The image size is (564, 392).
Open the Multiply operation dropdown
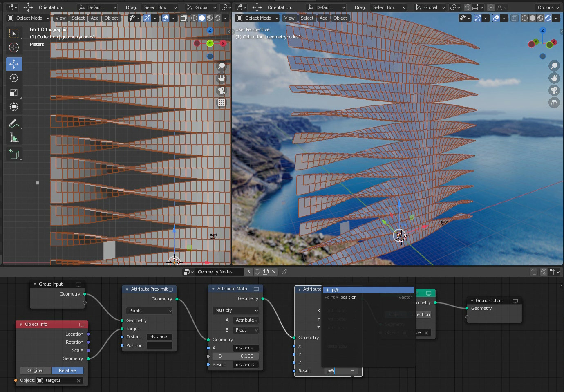(x=236, y=310)
